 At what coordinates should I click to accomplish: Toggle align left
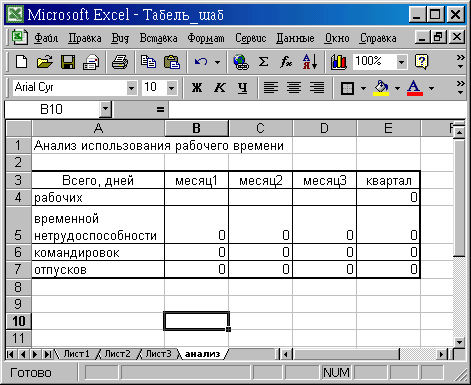tap(271, 88)
